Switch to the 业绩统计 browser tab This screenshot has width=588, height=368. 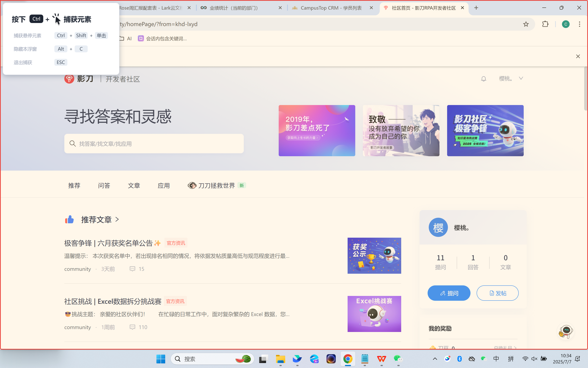click(242, 8)
